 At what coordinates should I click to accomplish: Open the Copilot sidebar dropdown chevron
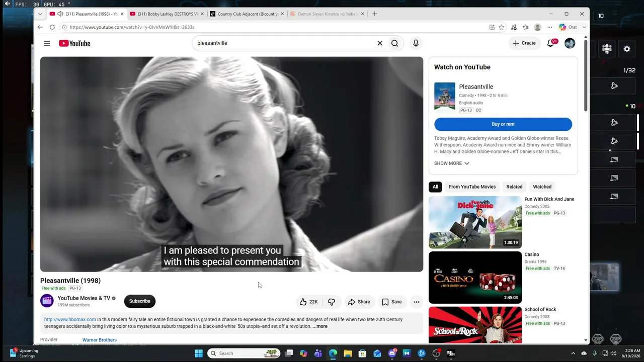tap(584, 27)
